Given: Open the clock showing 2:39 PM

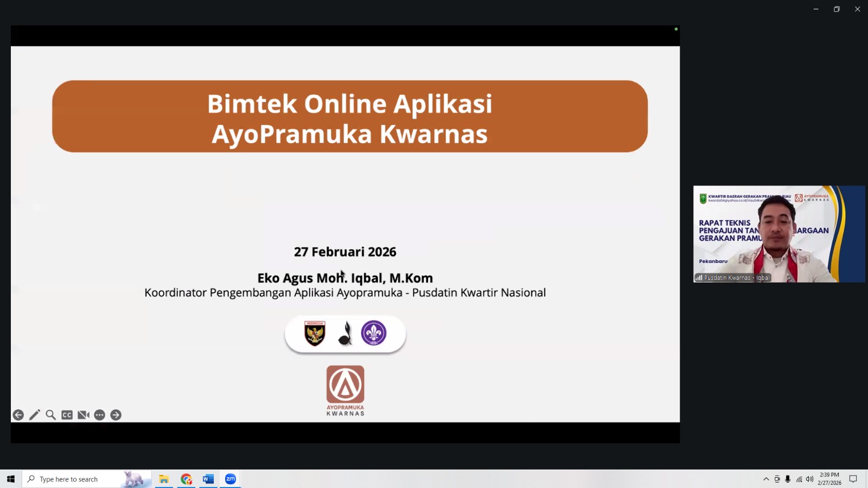Looking at the screenshot, I should (x=829, y=479).
